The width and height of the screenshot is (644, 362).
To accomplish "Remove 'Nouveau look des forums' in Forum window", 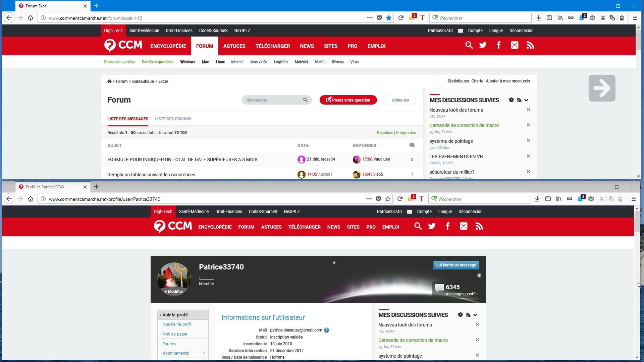I will pyautogui.click(x=528, y=110).
